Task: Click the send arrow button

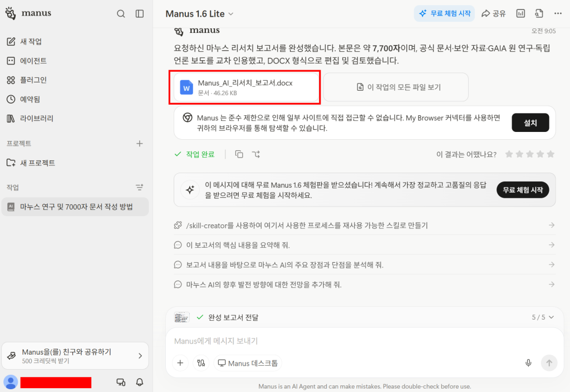Action: (x=549, y=363)
